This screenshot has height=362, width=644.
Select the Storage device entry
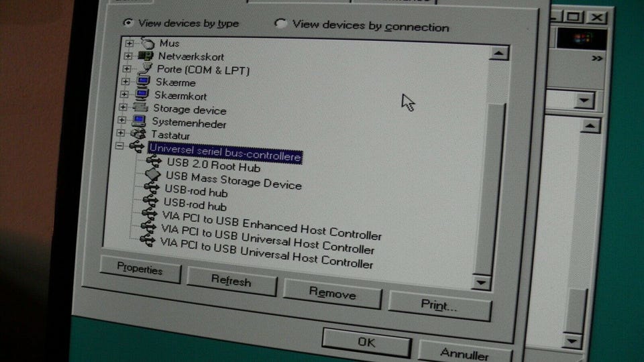tap(190, 109)
